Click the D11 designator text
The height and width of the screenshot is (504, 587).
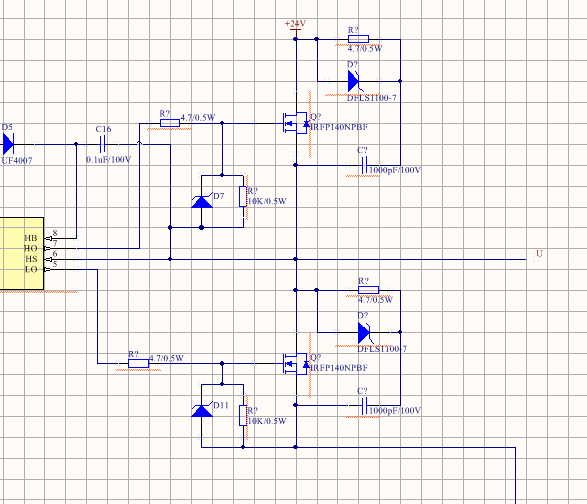tap(220, 405)
